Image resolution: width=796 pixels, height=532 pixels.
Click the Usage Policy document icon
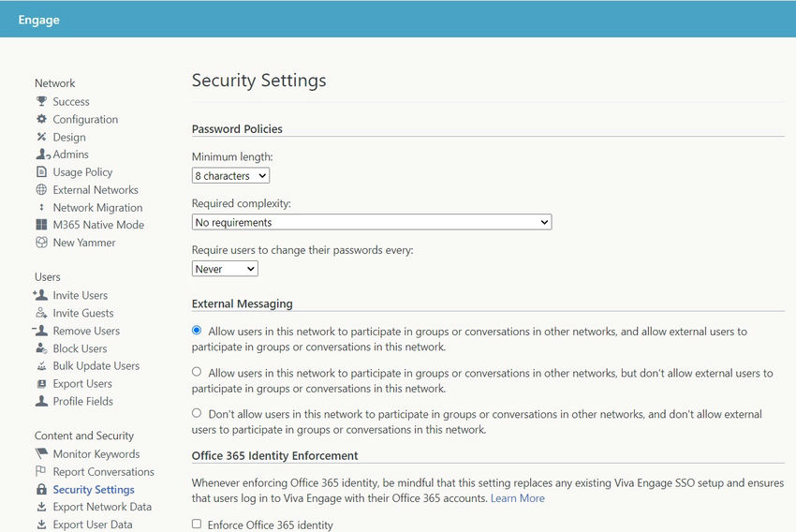pyautogui.click(x=41, y=171)
